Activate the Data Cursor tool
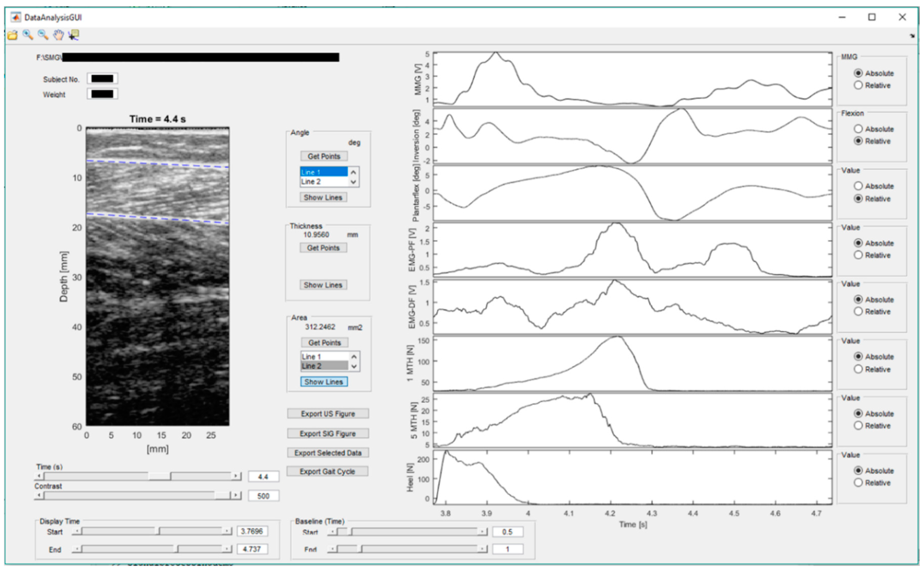The width and height of the screenshot is (924, 572). coord(73,35)
